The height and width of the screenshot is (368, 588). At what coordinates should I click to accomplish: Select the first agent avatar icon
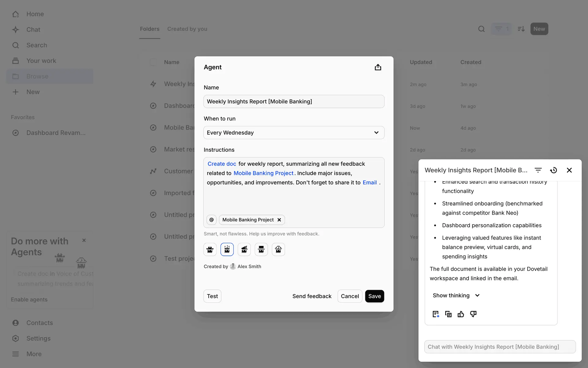(210, 249)
